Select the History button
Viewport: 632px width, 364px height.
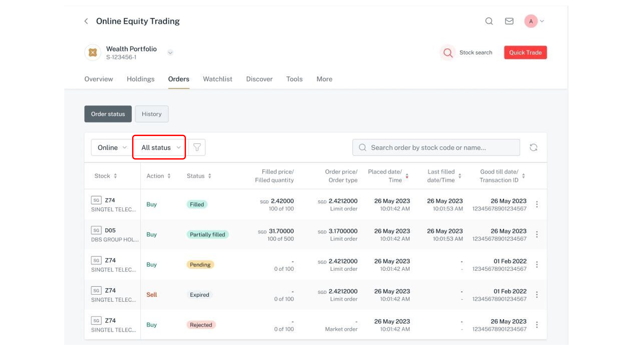click(152, 114)
